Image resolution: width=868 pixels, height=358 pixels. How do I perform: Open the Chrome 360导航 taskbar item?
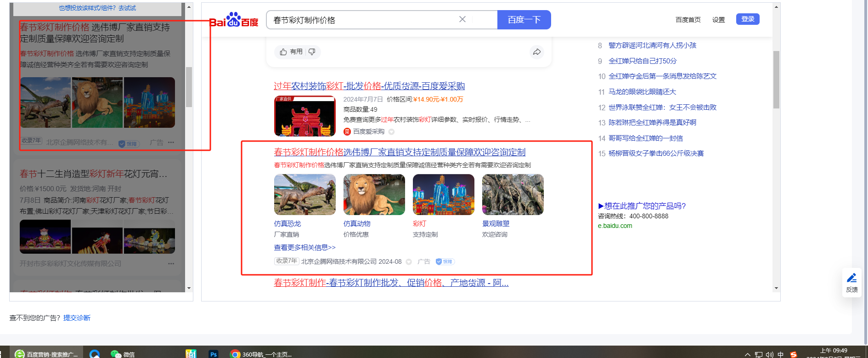click(x=261, y=354)
